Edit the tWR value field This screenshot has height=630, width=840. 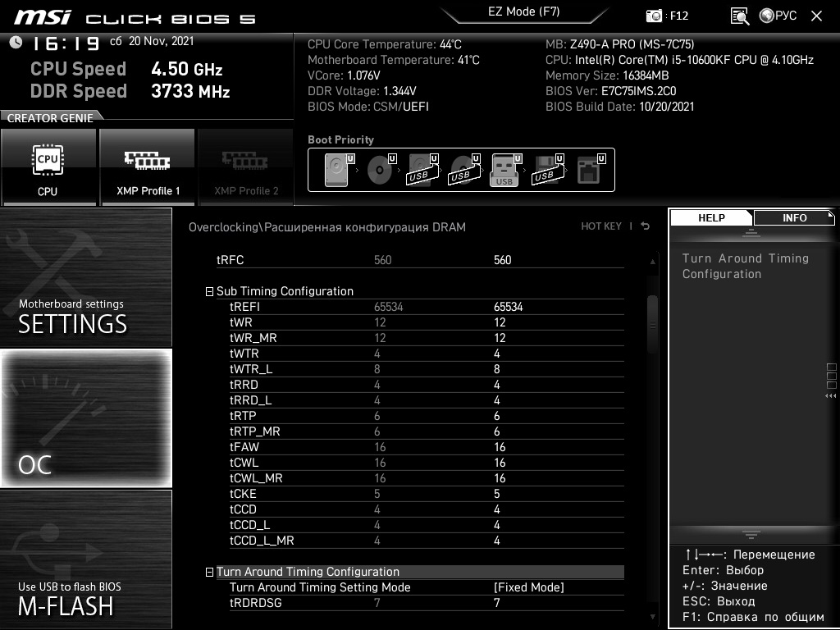500,322
